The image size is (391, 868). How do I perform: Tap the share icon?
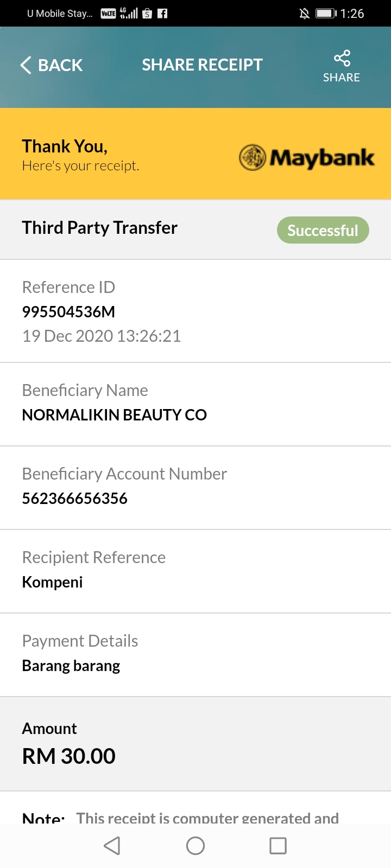(342, 58)
